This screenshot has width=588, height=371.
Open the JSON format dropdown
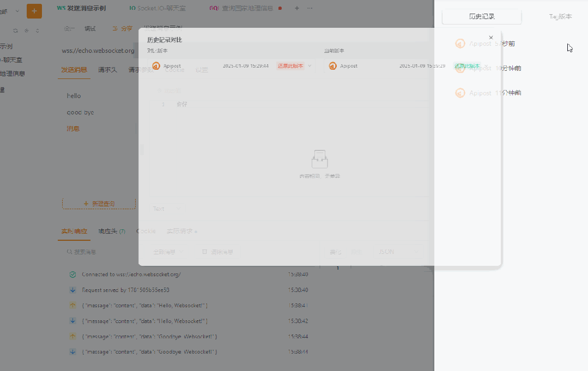click(x=398, y=252)
